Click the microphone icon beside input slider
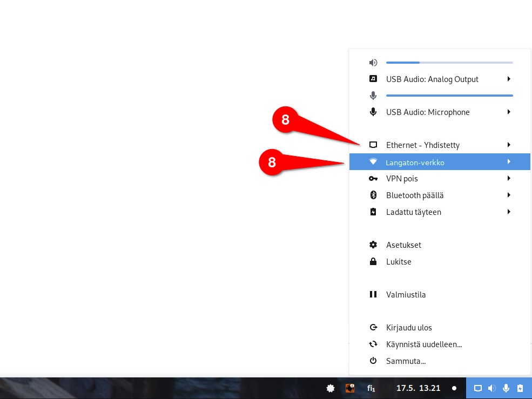The image size is (532, 399). [373, 96]
